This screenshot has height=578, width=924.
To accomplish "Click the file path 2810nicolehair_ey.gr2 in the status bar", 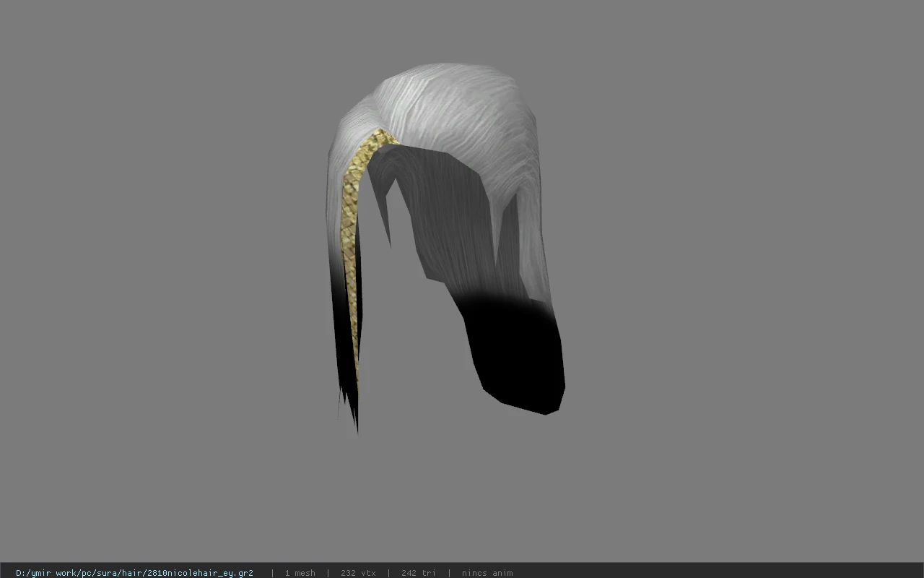I will coord(134,573).
